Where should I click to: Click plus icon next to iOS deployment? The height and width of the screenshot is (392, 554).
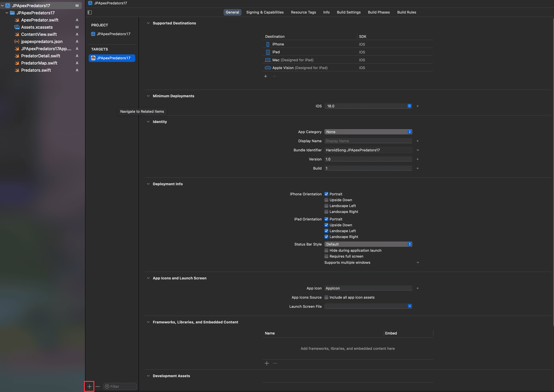tap(418, 106)
